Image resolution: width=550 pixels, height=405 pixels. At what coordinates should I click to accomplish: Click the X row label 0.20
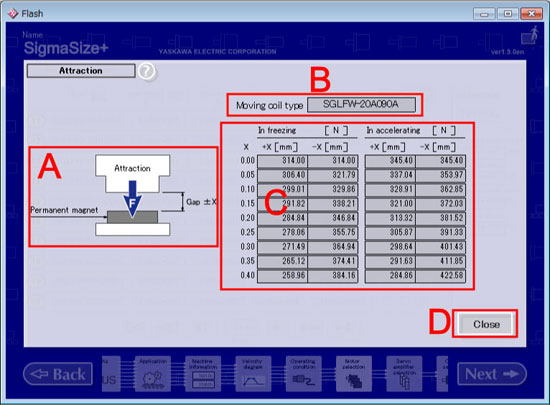247,218
